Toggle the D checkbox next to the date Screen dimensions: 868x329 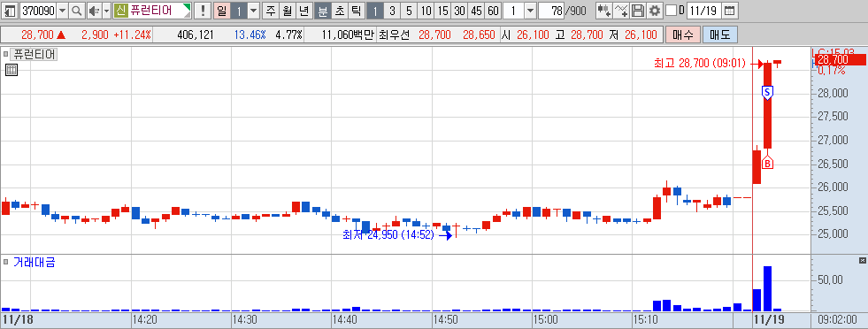pyautogui.click(x=671, y=11)
